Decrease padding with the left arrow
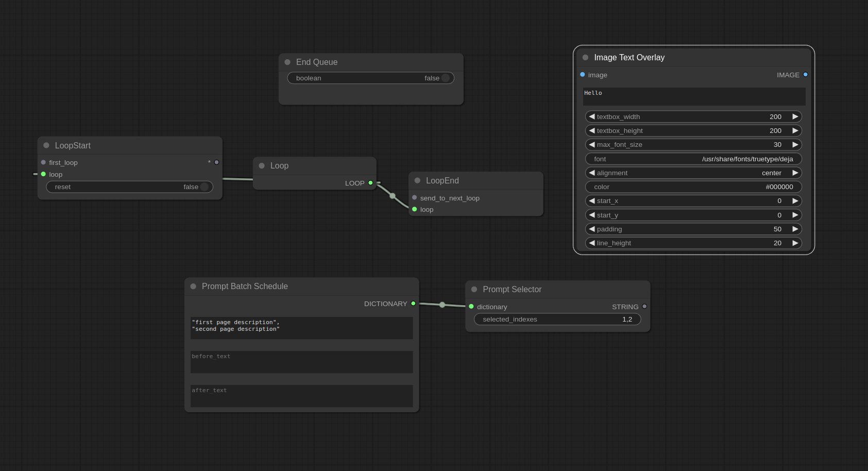The width and height of the screenshot is (868, 471). [x=592, y=229]
